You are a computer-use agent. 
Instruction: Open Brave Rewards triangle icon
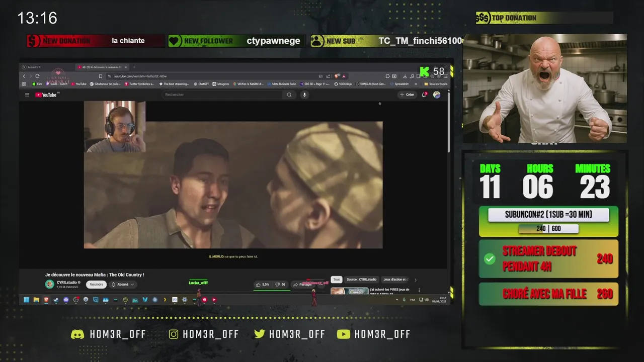coord(344,76)
